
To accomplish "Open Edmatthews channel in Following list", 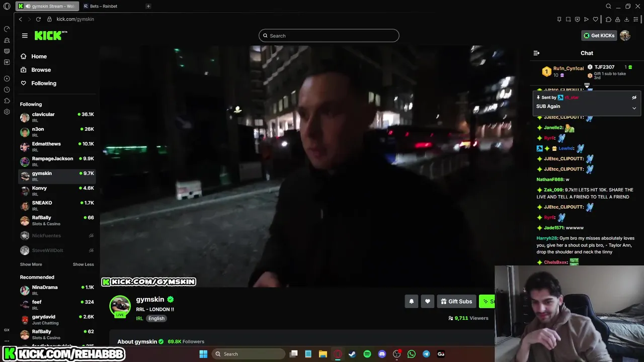I will tap(57, 146).
